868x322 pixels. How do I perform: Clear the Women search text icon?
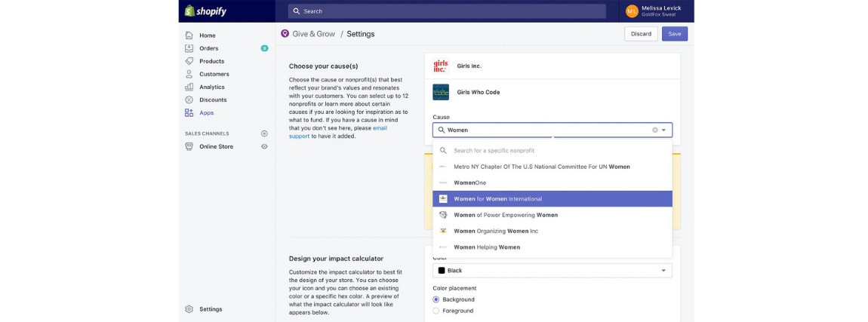coord(655,130)
